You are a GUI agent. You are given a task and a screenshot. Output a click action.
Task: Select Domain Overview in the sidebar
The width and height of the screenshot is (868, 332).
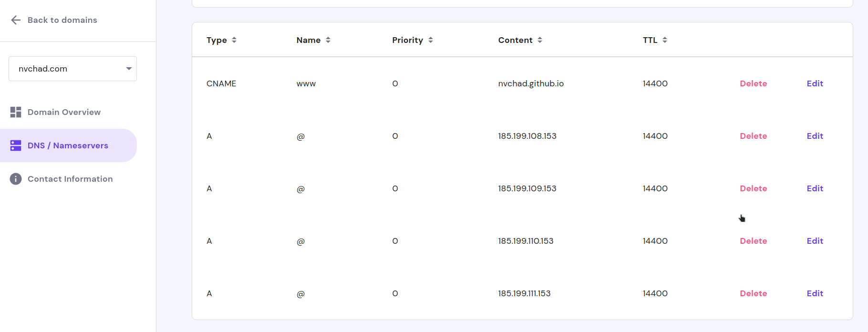tap(64, 112)
